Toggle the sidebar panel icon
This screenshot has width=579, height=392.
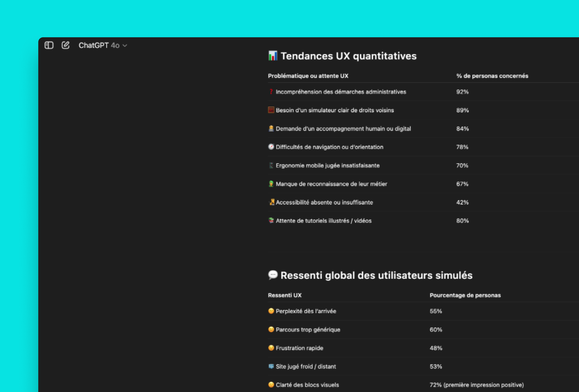tap(49, 45)
